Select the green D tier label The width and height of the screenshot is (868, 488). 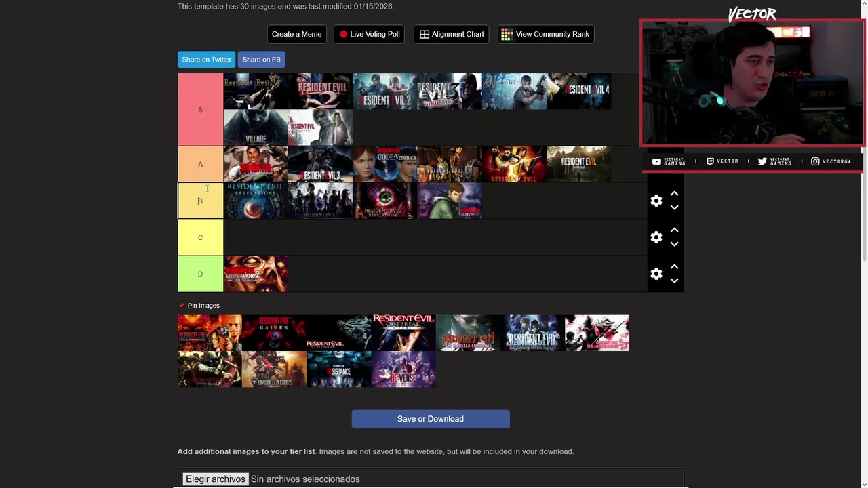(x=200, y=274)
